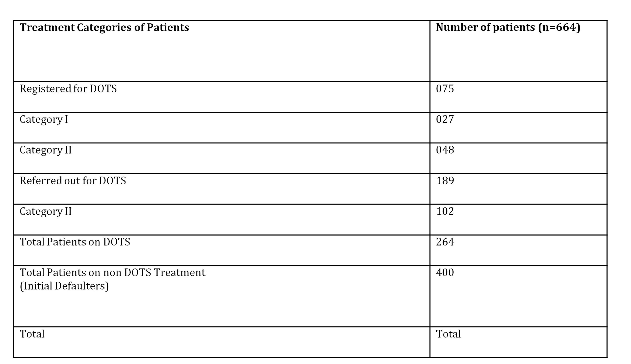Select 'Category II' label beside value 102
The image size is (631, 364).
click(x=46, y=211)
